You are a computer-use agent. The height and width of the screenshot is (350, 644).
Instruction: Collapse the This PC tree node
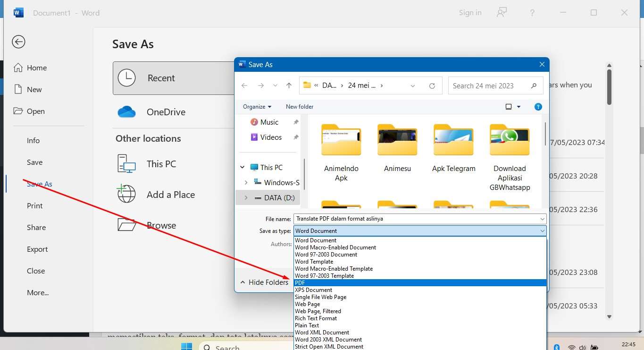click(243, 167)
